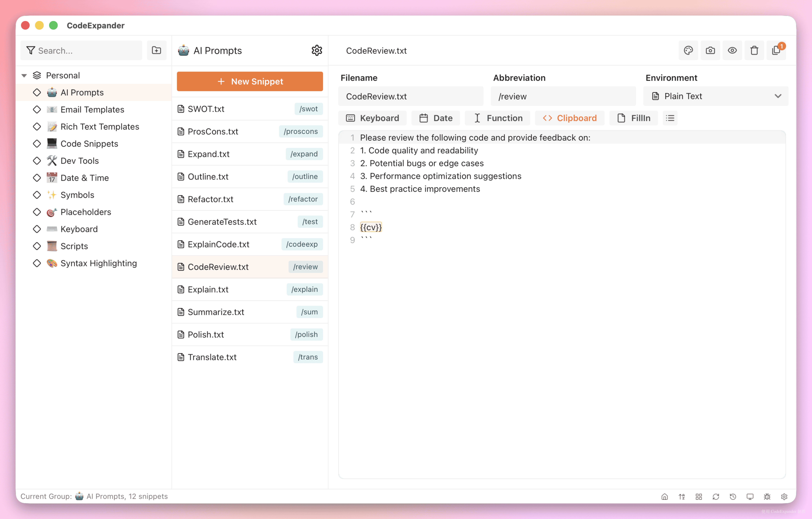Viewport: 812px width, 519px height.
Task: Collapse the Personal group disclosure triangle
Action: tap(24, 75)
